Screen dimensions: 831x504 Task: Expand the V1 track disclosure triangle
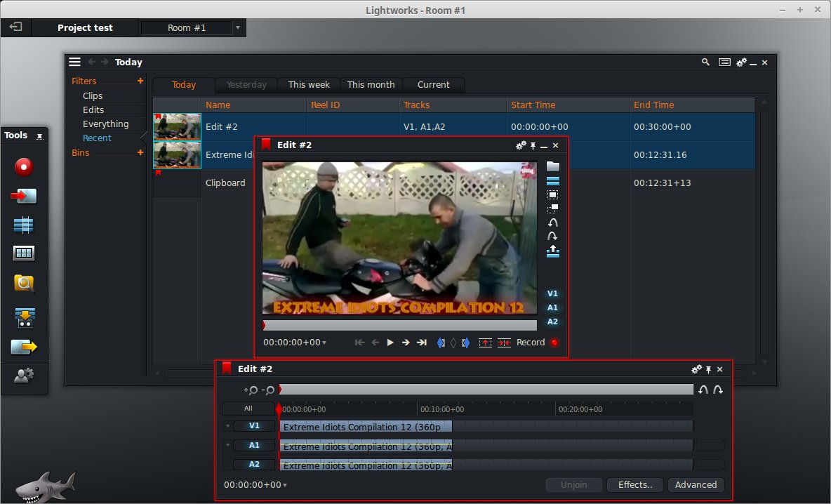pyautogui.click(x=227, y=426)
